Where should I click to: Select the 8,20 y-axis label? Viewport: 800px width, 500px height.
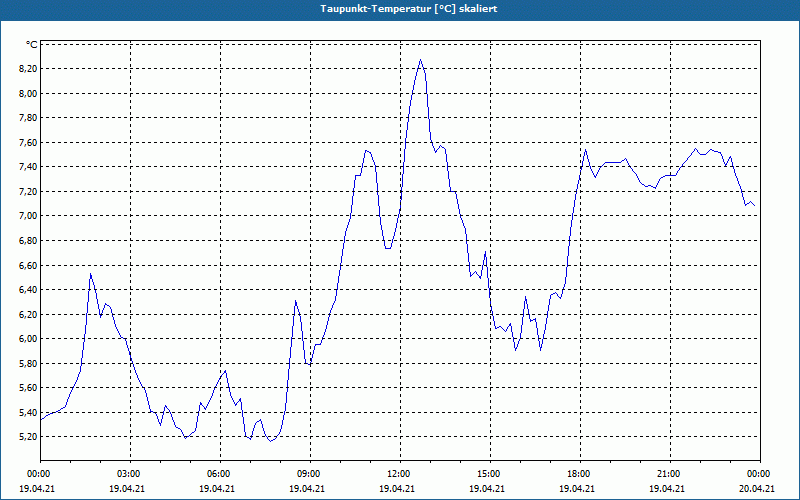[x=28, y=68]
